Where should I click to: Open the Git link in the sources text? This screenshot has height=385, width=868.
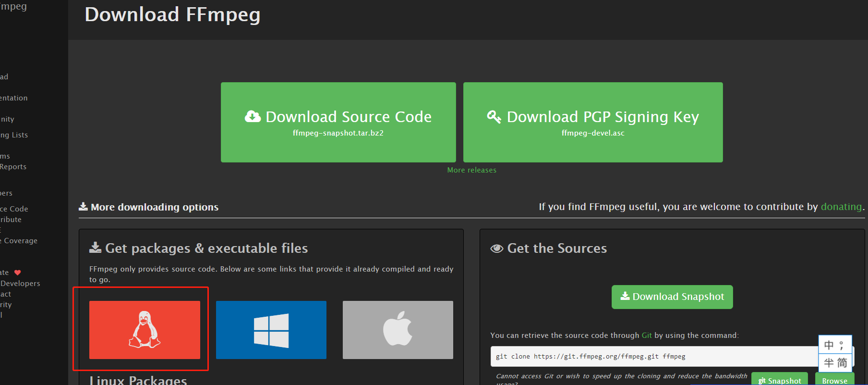647,335
